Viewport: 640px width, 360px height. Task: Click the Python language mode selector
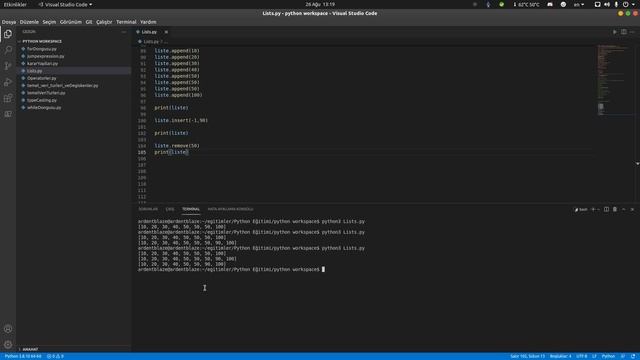coord(608,356)
